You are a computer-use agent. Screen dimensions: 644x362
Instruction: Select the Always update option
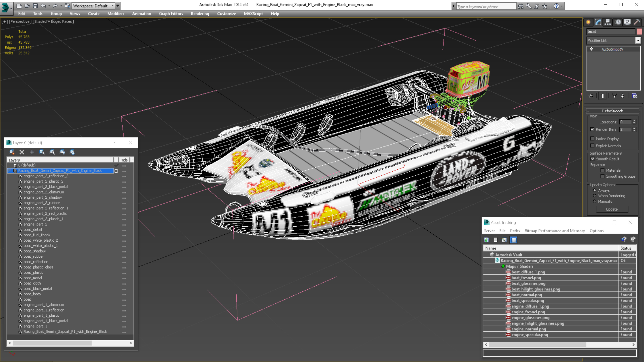tap(595, 190)
